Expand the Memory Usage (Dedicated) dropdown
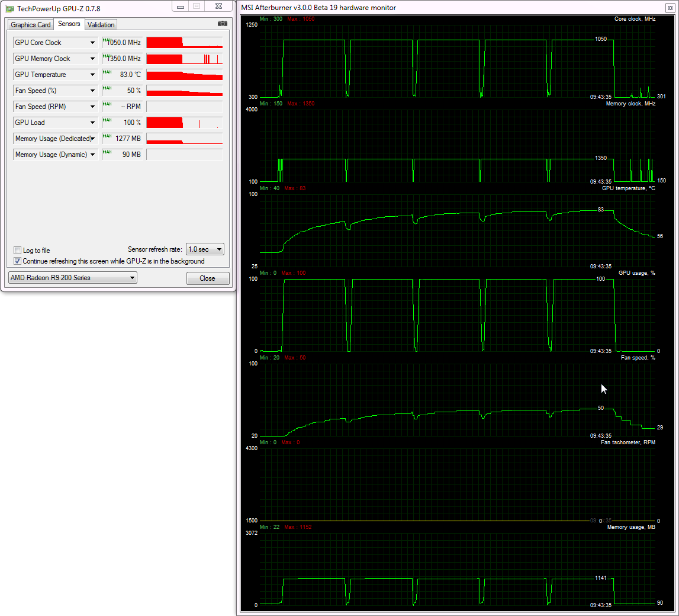This screenshot has width=679, height=616. (x=92, y=139)
